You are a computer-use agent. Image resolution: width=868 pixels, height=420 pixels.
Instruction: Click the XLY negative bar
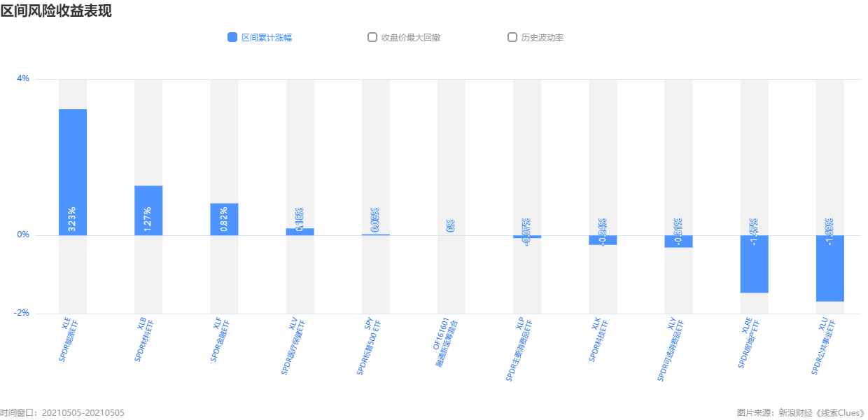click(678, 241)
